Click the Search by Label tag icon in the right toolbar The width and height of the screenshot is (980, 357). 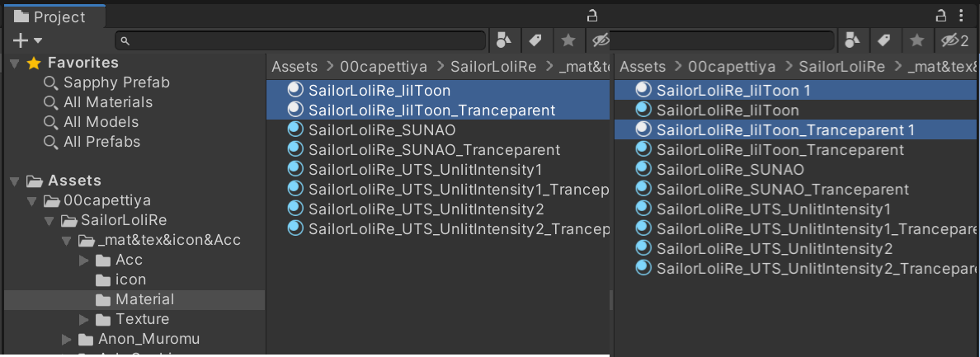click(x=884, y=40)
